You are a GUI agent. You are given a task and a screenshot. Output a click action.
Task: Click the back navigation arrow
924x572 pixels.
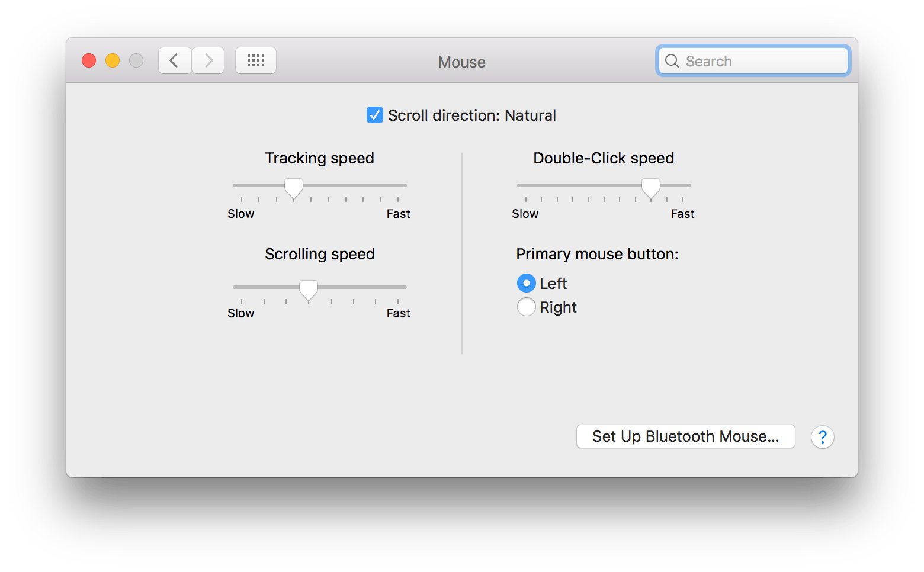[174, 60]
